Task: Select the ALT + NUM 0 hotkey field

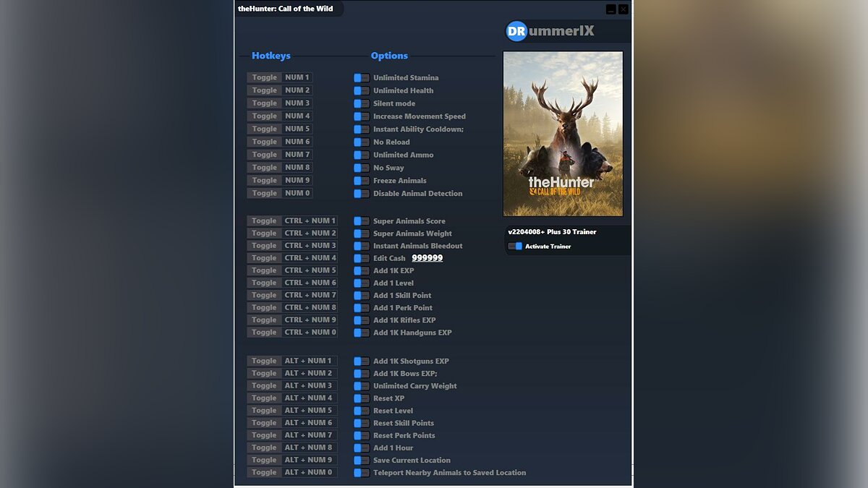Action: point(309,473)
